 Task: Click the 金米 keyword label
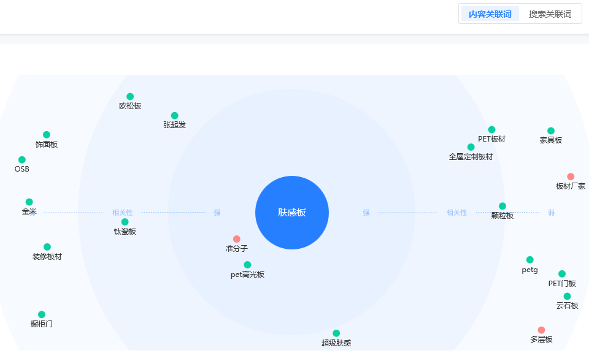coord(29,211)
